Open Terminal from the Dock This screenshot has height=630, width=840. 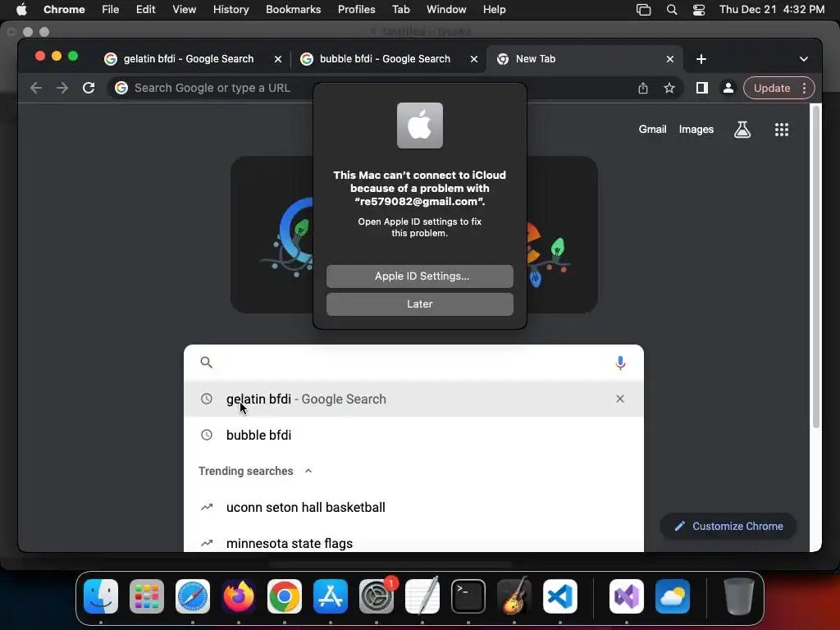[x=468, y=596]
